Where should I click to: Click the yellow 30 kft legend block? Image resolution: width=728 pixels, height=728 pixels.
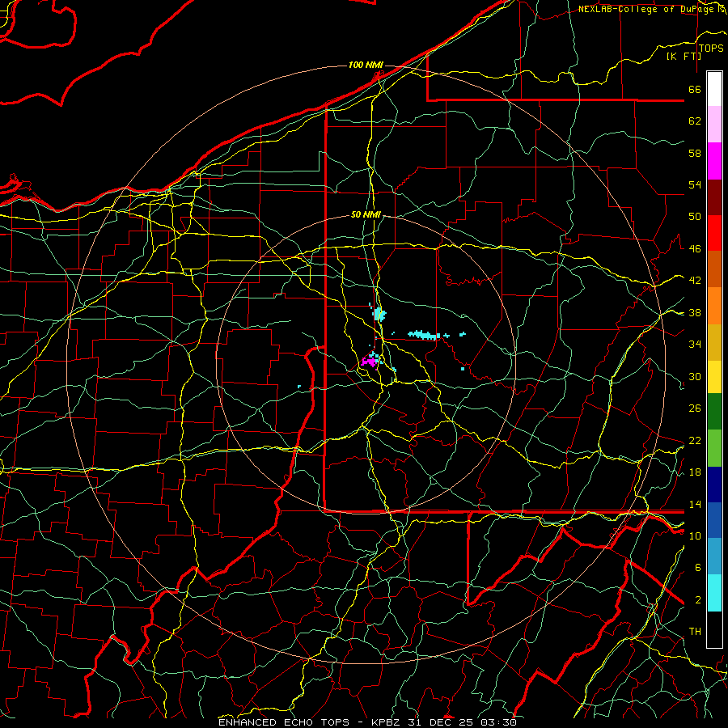(714, 376)
